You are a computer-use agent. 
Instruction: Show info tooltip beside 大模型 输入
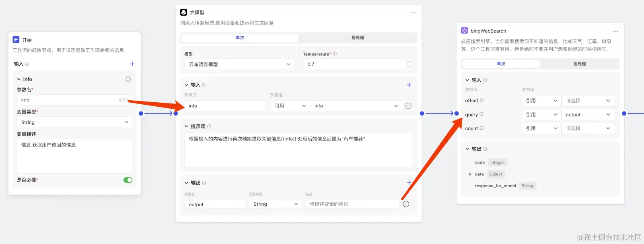tap(204, 85)
